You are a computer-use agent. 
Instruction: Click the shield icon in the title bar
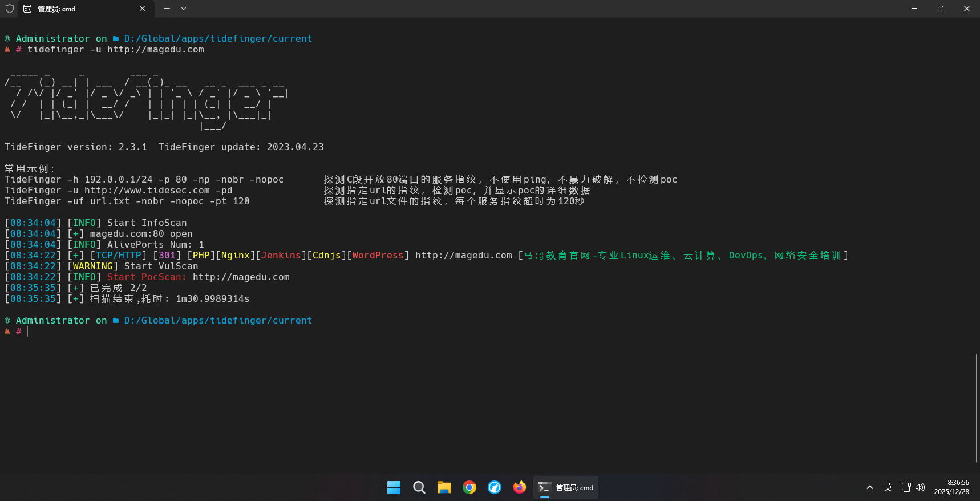10,9
